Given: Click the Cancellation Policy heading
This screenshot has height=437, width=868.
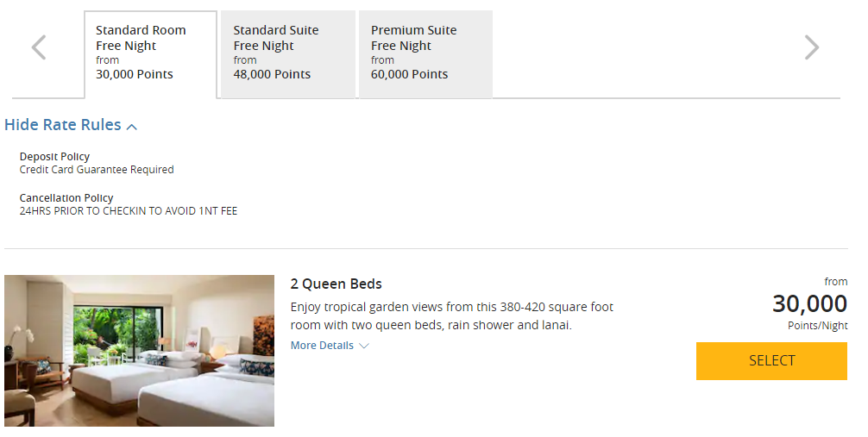Looking at the screenshot, I should [x=66, y=198].
